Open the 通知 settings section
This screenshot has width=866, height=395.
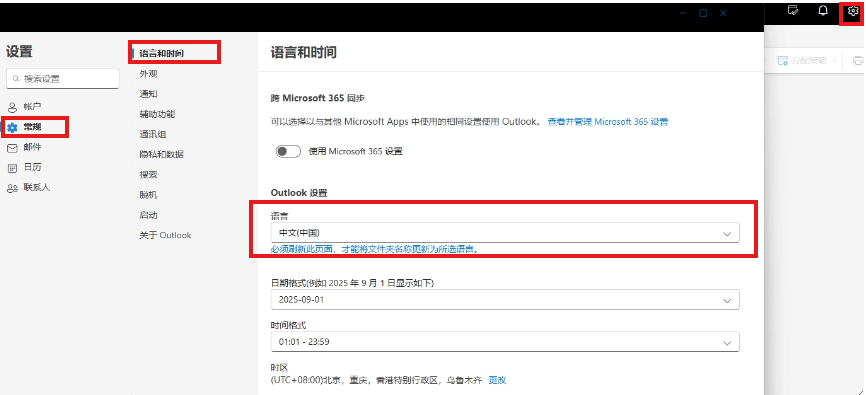[x=149, y=94]
